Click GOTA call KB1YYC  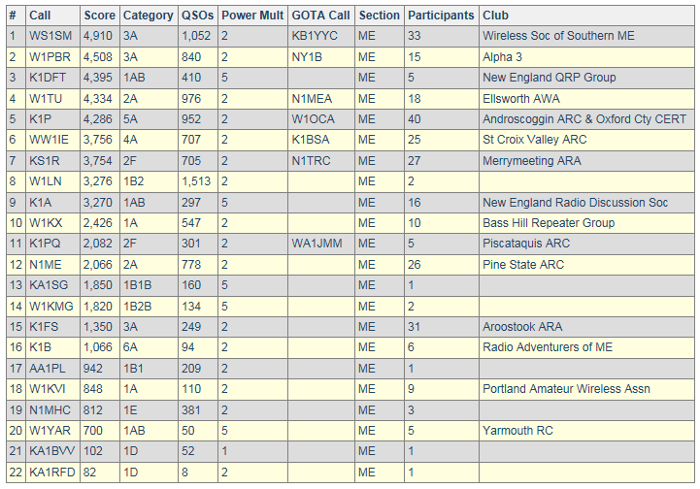[314, 36]
